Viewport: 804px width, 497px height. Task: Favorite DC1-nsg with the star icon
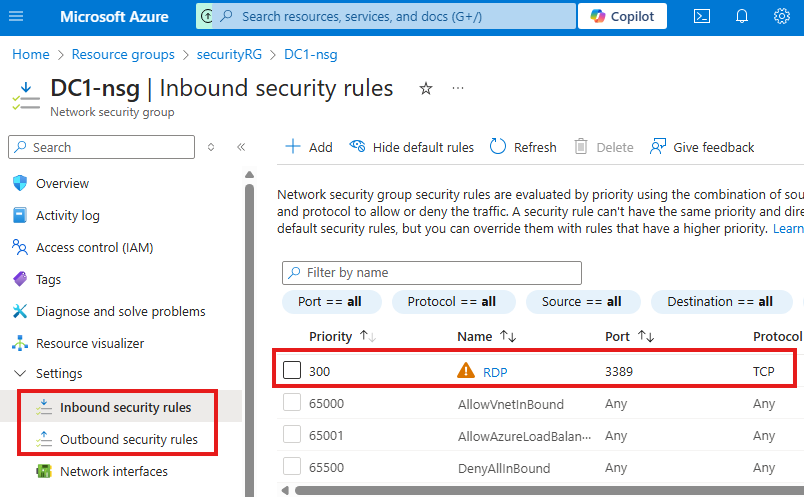[426, 89]
